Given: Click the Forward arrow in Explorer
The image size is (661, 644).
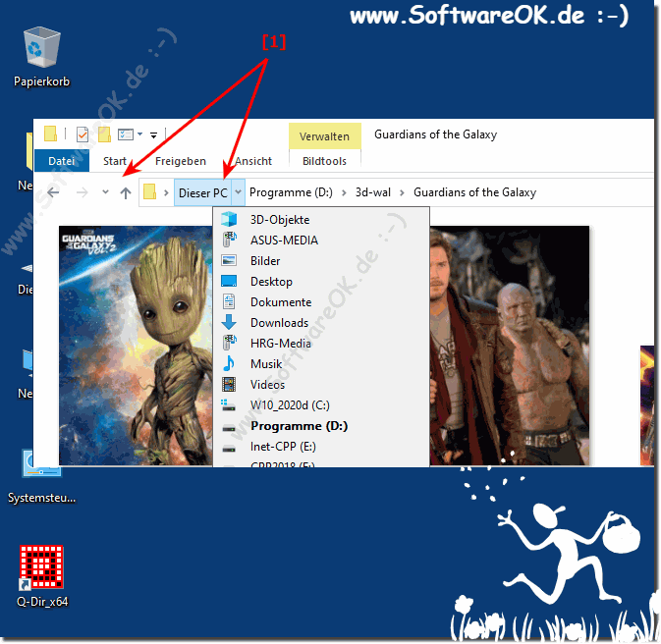Looking at the screenshot, I should coord(83,192).
